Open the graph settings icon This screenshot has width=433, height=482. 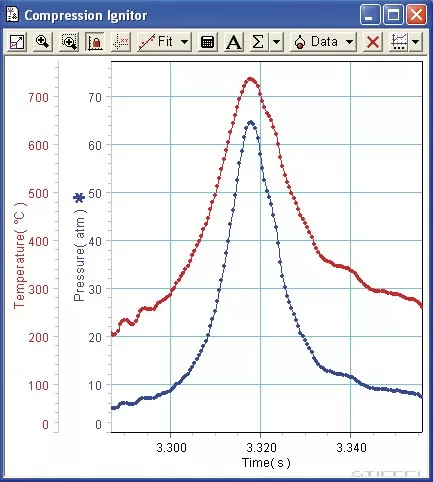pyautogui.click(x=399, y=42)
